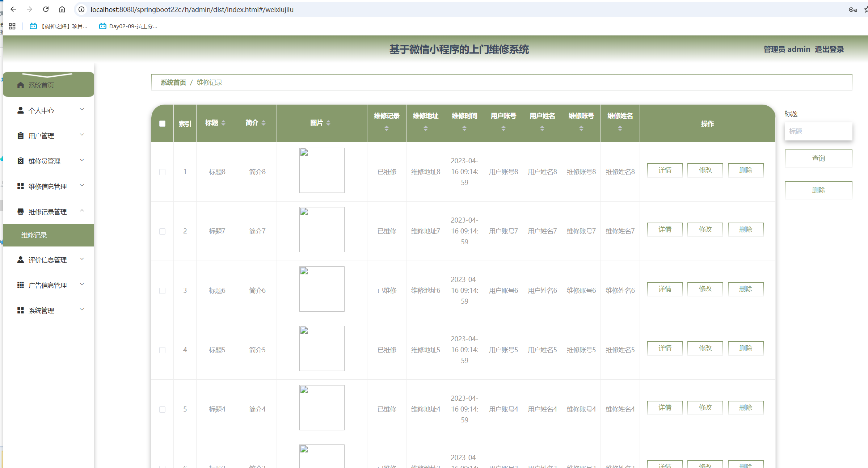The width and height of the screenshot is (868, 468).
Task: Click the home icon beside 系统首页
Action: 21,85
